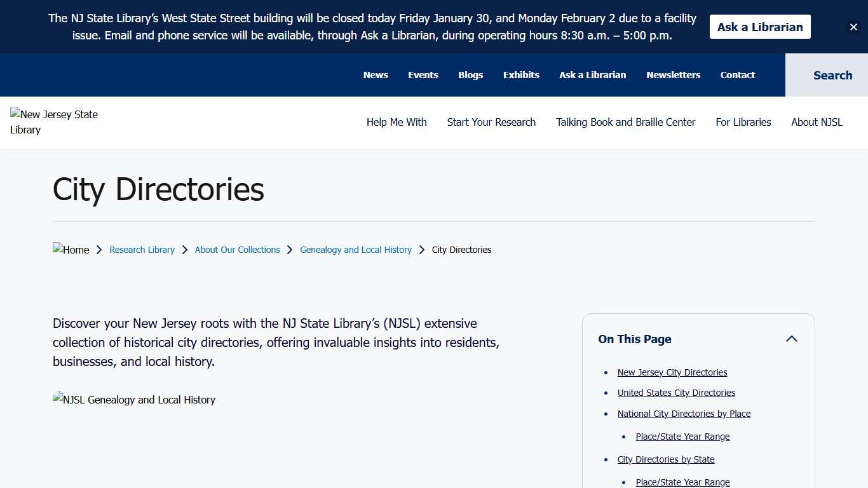Screen dimensions: 868x488
Task: Click the Home icon in breadcrumb
Action: 71,250
